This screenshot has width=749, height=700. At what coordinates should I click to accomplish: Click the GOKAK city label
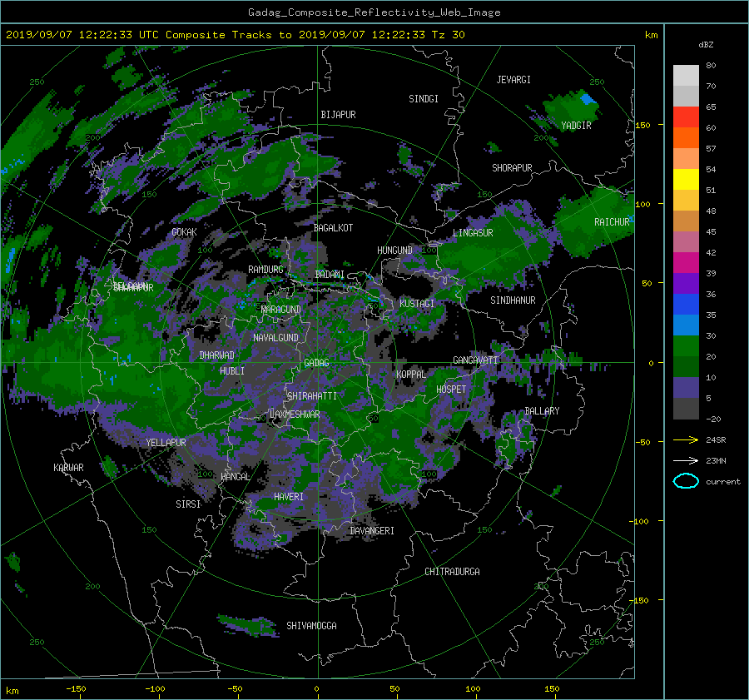(184, 231)
